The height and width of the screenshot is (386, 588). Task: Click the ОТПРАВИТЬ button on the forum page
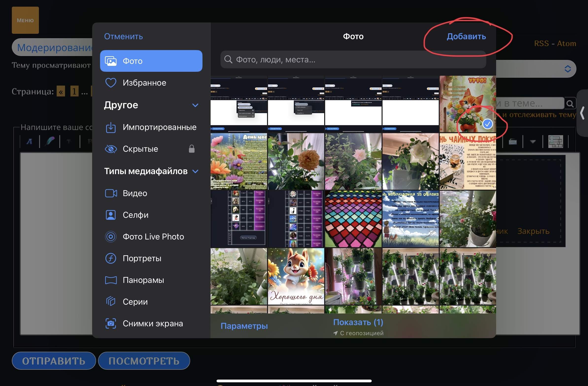pos(54,361)
